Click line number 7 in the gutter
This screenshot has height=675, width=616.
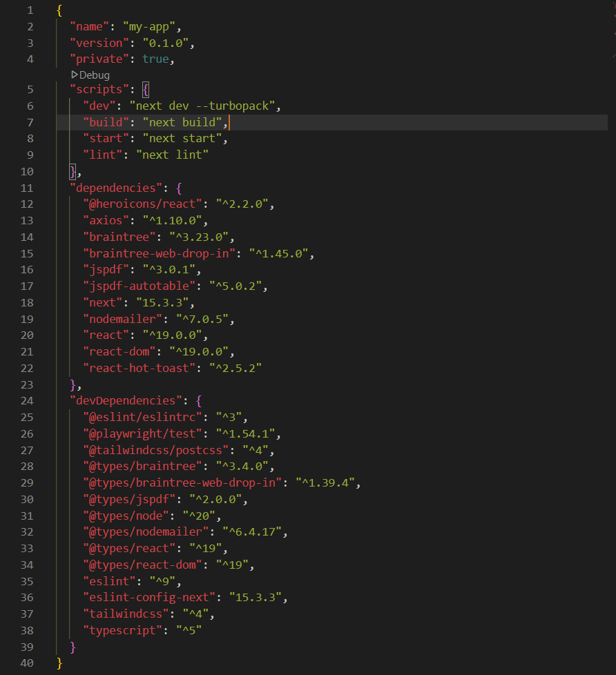click(30, 123)
